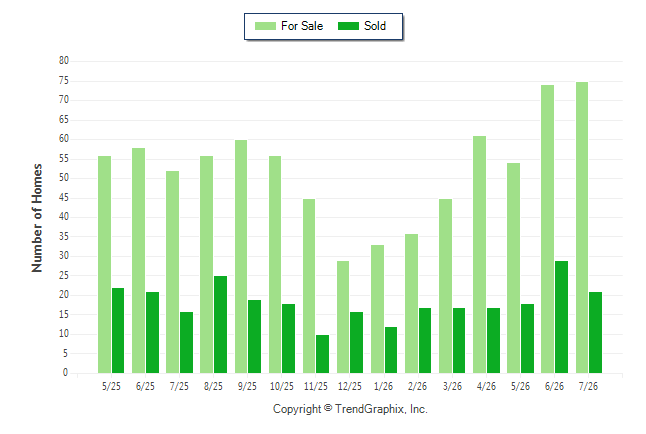
Task: Click the Number of Homes axis title
Action: click(37, 218)
